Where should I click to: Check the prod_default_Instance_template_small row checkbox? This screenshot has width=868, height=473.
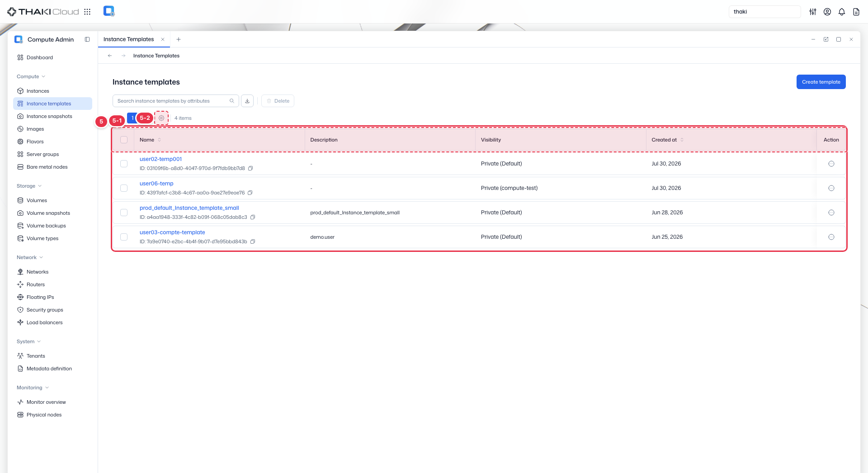124,213
